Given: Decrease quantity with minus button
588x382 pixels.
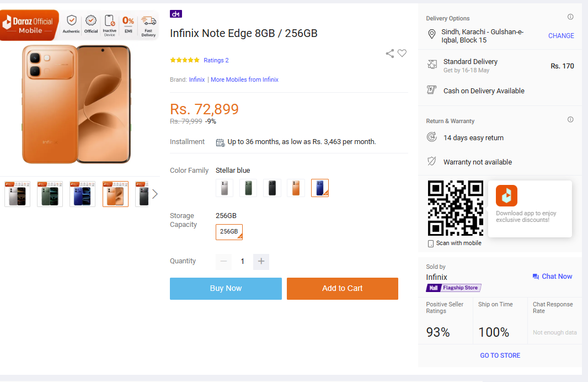Looking at the screenshot, I should [x=223, y=262].
